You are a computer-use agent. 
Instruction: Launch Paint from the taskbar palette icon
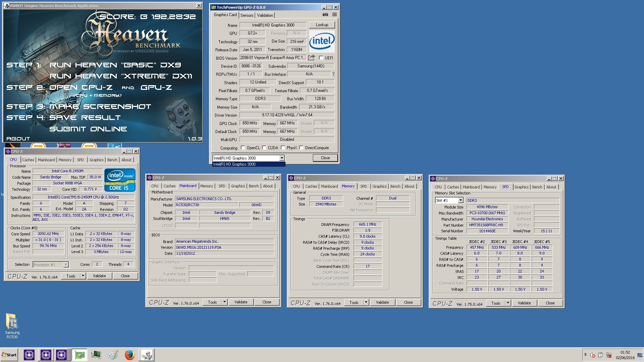(113, 355)
